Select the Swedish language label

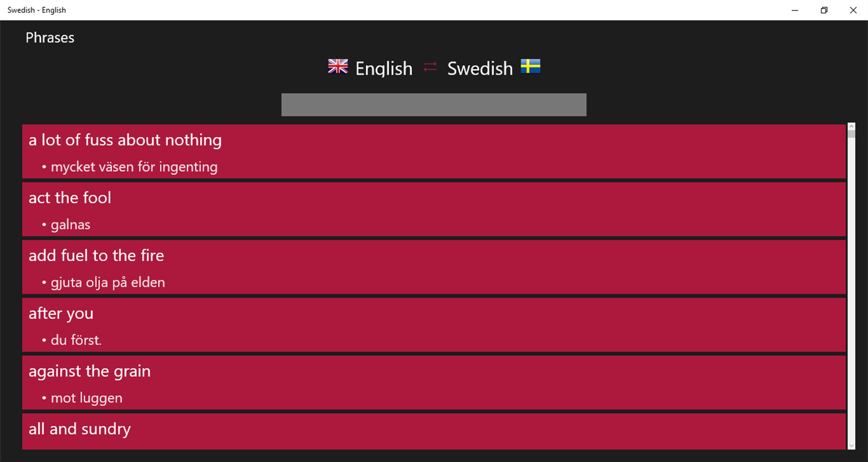pyautogui.click(x=480, y=69)
